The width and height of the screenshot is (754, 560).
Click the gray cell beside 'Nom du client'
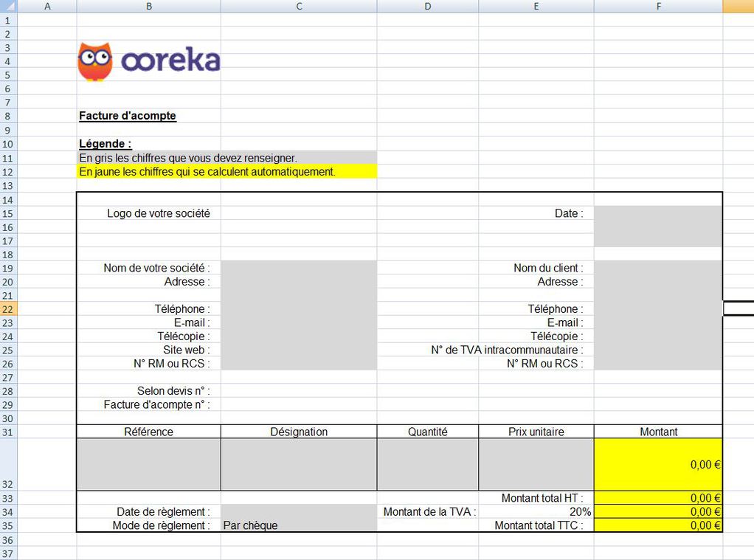pyautogui.click(x=657, y=268)
